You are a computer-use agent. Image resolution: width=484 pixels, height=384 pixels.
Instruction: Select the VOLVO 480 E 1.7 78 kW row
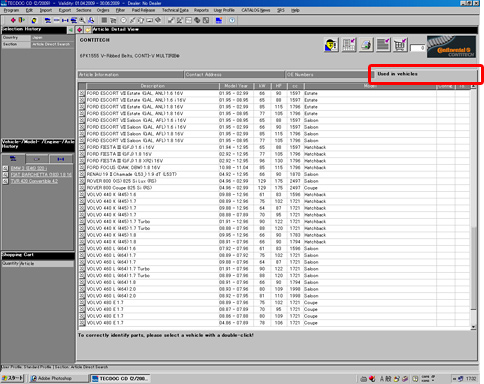275,323
